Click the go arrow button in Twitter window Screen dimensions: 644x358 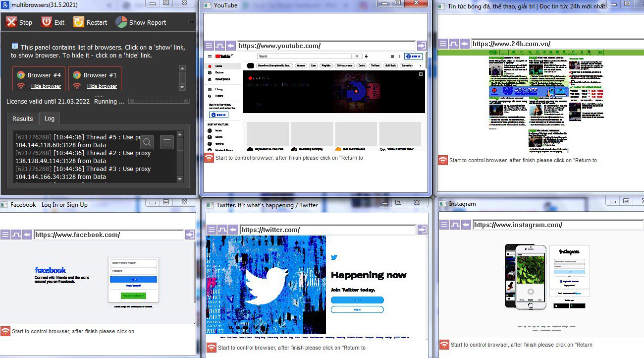(x=422, y=230)
